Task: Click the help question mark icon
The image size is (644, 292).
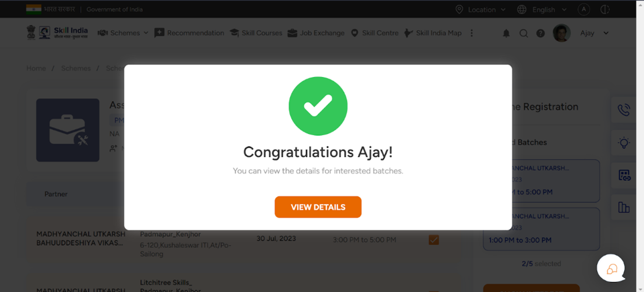Action: click(x=541, y=33)
